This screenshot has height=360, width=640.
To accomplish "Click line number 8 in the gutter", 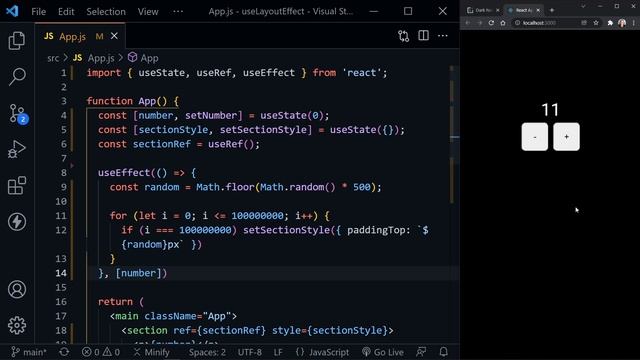I will (64, 173).
